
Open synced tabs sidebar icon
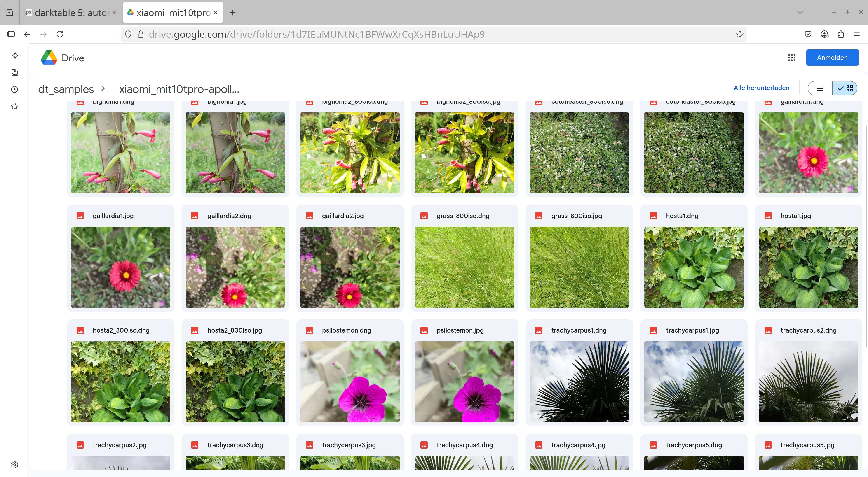tap(14, 72)
